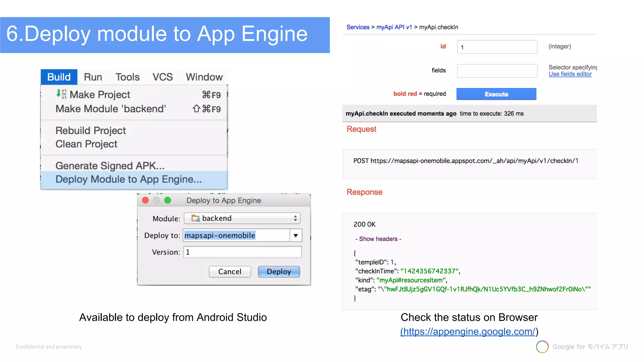
Task: Choose Make Project menu entry
Action: 134,95
